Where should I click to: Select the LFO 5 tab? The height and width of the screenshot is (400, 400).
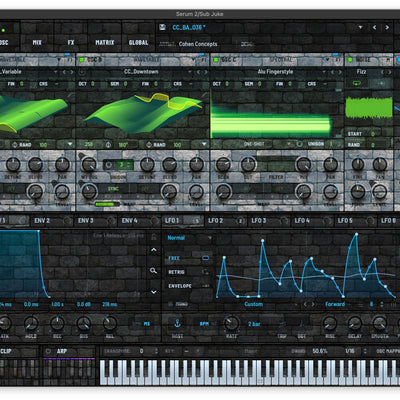coord(345,221)
